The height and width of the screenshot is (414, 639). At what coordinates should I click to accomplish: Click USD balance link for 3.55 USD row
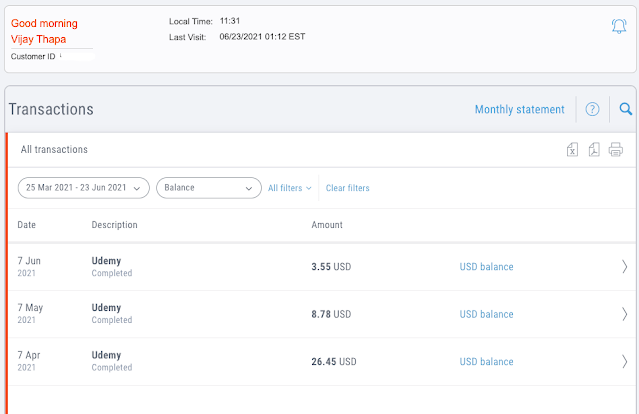487,267
